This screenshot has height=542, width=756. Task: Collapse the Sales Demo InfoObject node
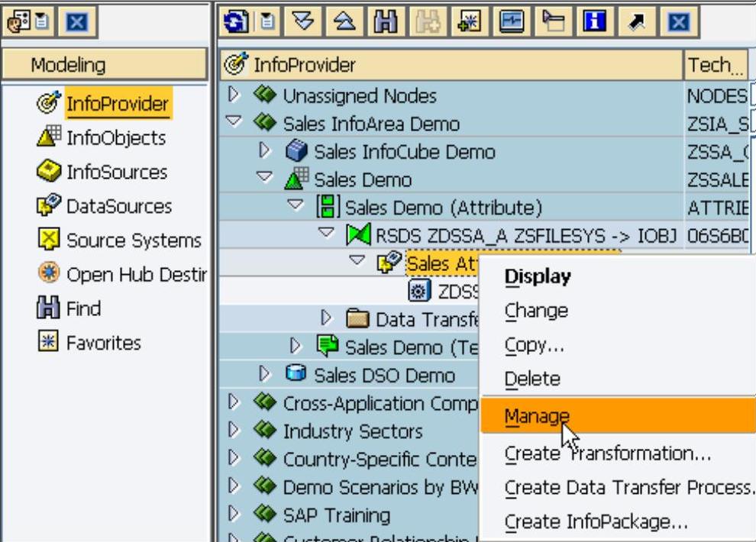click(264, 177)
